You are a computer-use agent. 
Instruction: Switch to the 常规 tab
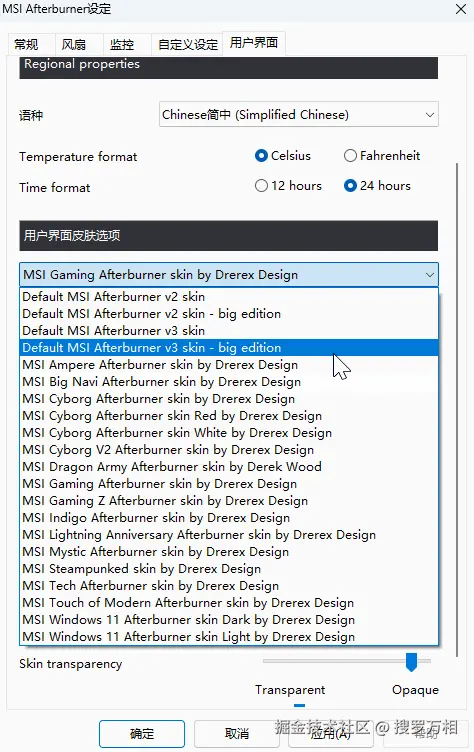pyautogui.click(x=32, y=45)
